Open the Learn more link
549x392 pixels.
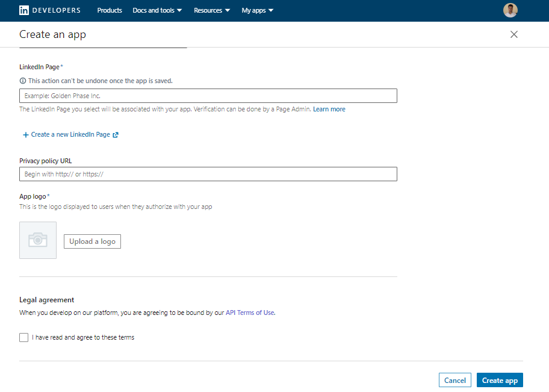[329, 110]
